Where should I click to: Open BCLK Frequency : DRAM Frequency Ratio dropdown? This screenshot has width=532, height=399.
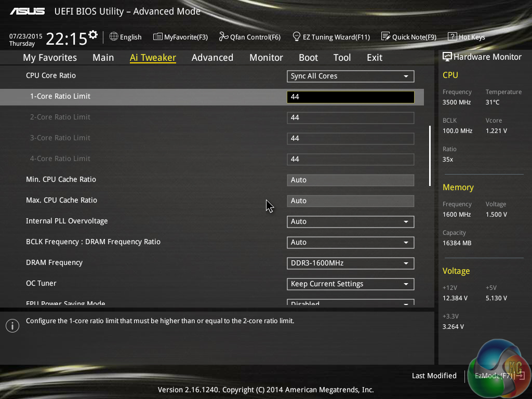pyautogui.click(x=351, y=243)
